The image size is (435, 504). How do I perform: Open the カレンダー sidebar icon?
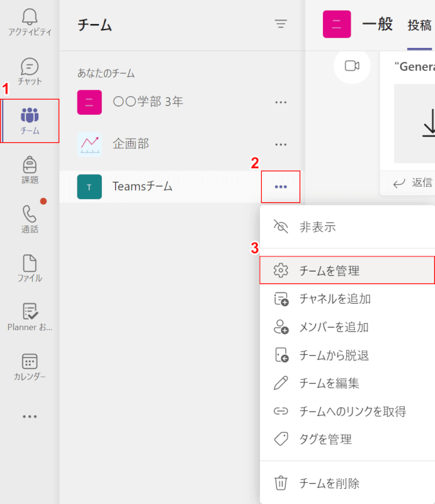(30, 367)
